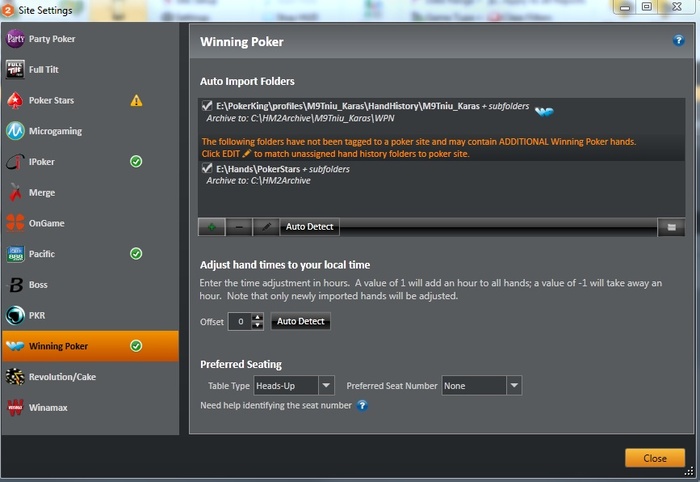Select Winning Poker icon in sidebar
The width and height of the screenshot is (700, 482).
pyautogui.click(x=15, y=346)
